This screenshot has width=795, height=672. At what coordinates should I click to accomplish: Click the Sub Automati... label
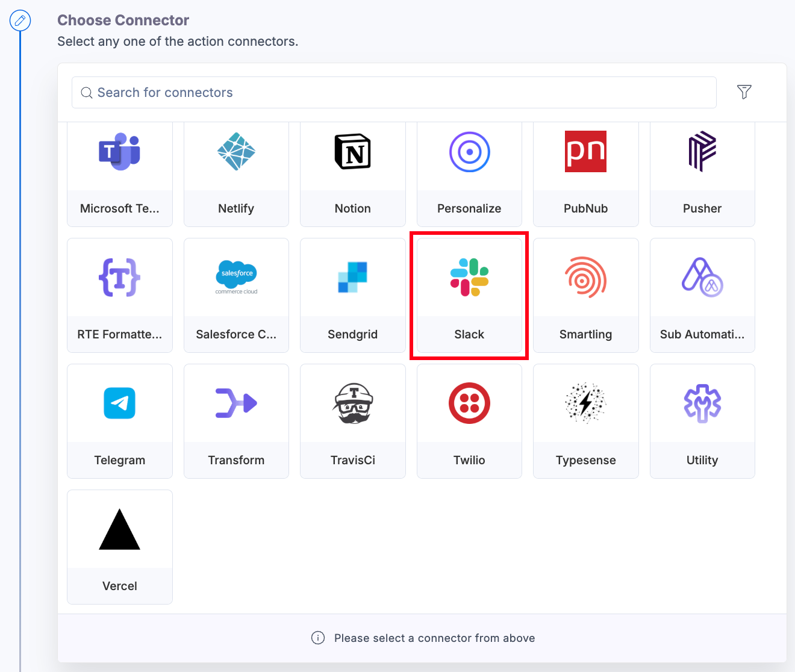click(x=702, y=334)
